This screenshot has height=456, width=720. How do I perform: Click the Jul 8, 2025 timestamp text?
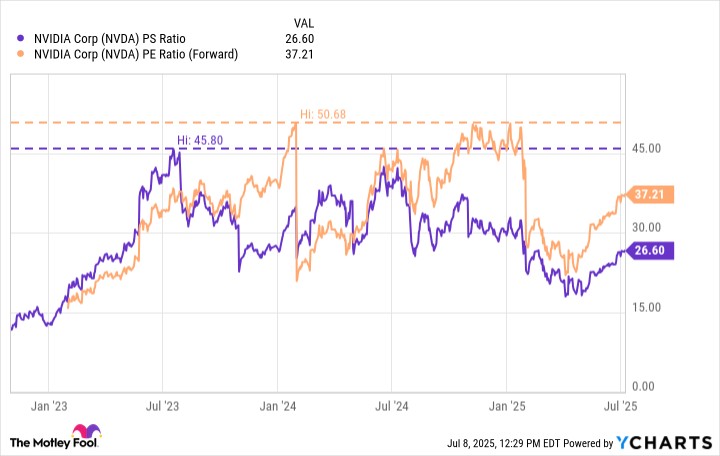[x=504, y=443]
